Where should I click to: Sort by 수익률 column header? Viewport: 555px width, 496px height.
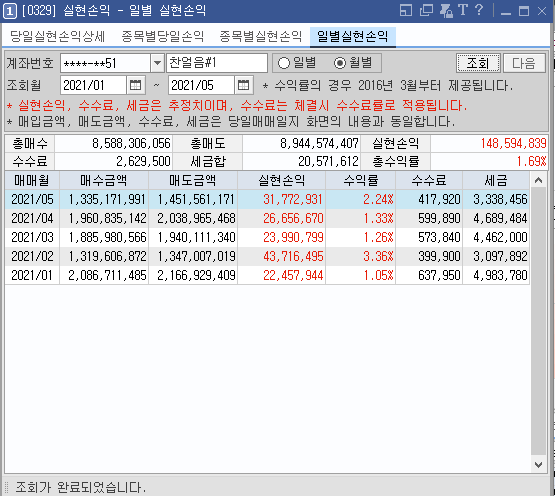pyautogui.click(x=360, y=181)
